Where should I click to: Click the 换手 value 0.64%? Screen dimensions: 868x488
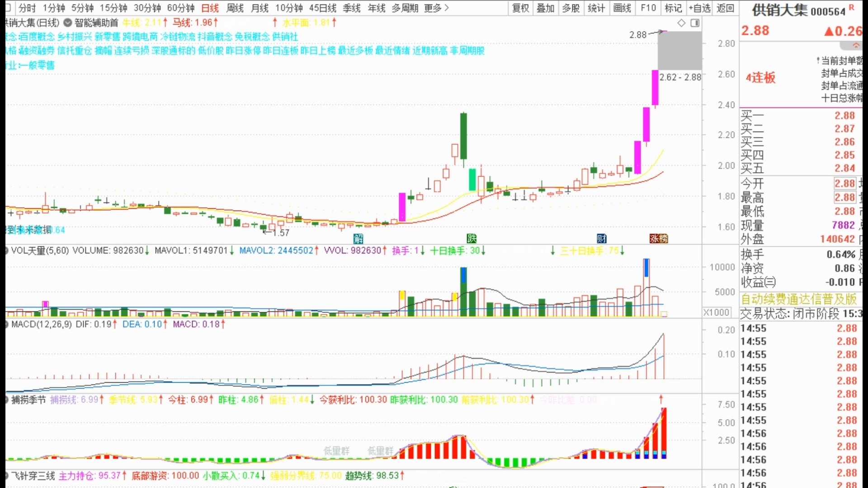click(x=841, y=254)
